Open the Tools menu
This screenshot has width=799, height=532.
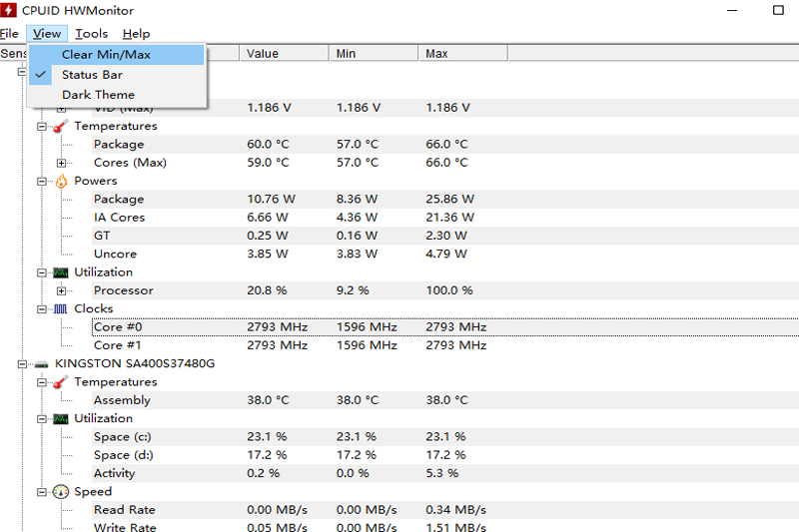click(91, 34)
